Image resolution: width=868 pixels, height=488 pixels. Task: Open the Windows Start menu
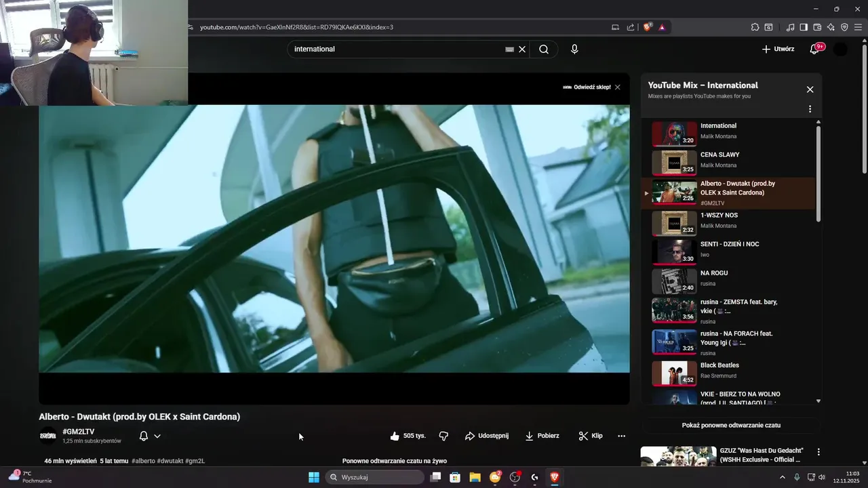314,477
